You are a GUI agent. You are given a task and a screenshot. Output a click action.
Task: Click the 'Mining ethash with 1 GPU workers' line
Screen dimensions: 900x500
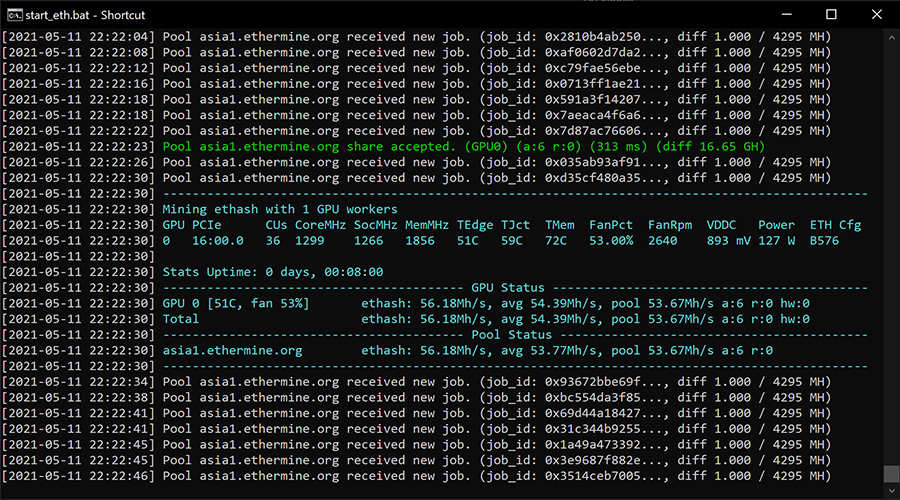280,209
